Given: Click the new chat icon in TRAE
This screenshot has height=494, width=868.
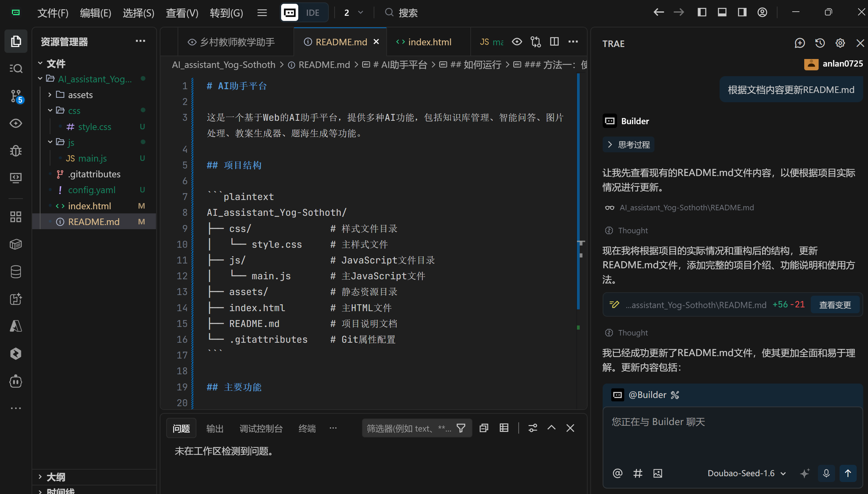Looking at the screenshot, I should click(800, 43).
